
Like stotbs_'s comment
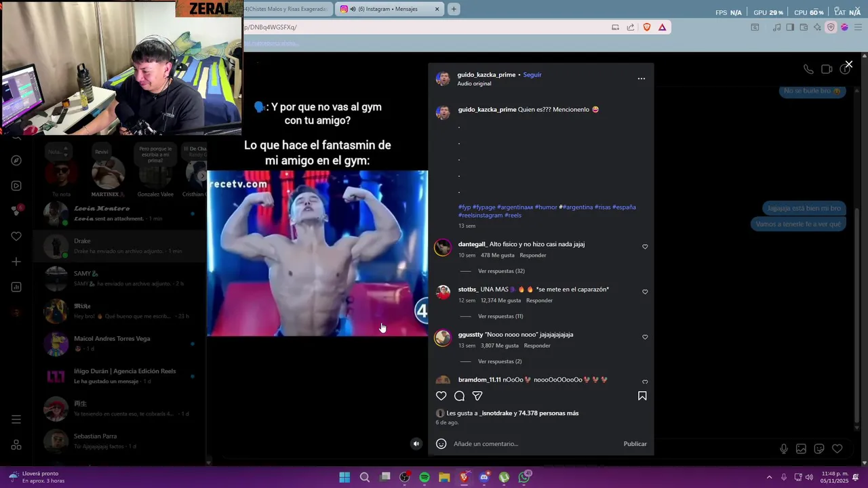point(645,292)
